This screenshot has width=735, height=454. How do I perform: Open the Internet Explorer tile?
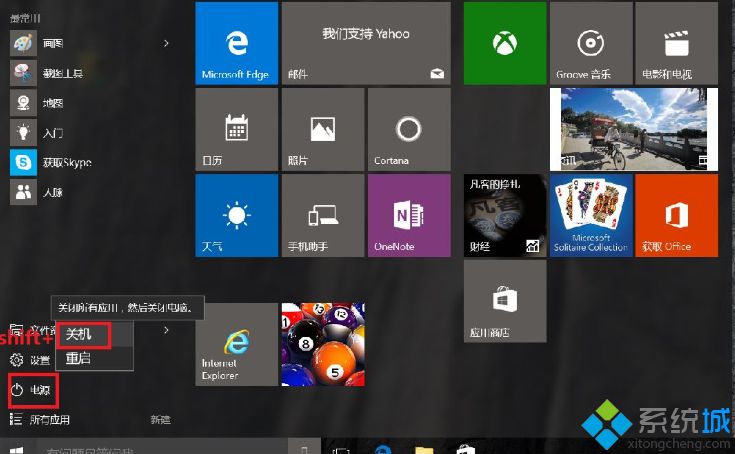(x=236, y=344)
